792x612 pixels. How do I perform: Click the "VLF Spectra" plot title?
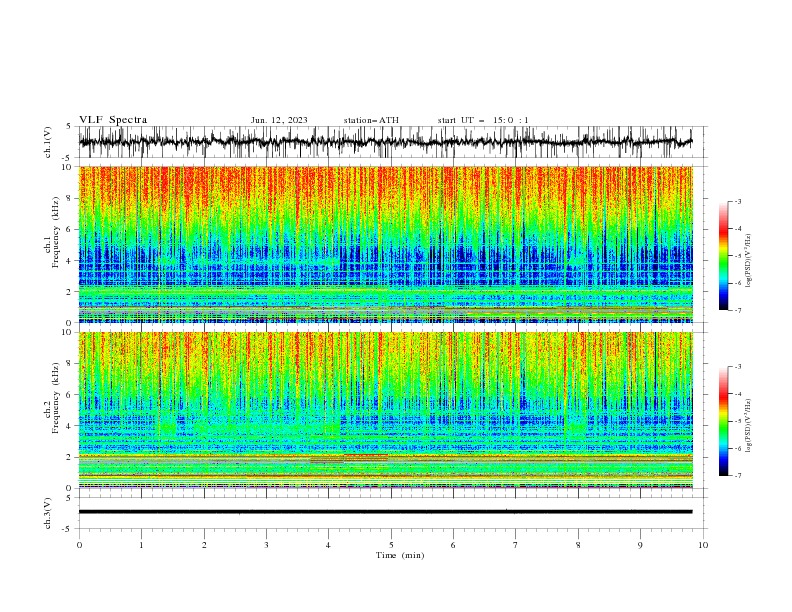[113, 120]
